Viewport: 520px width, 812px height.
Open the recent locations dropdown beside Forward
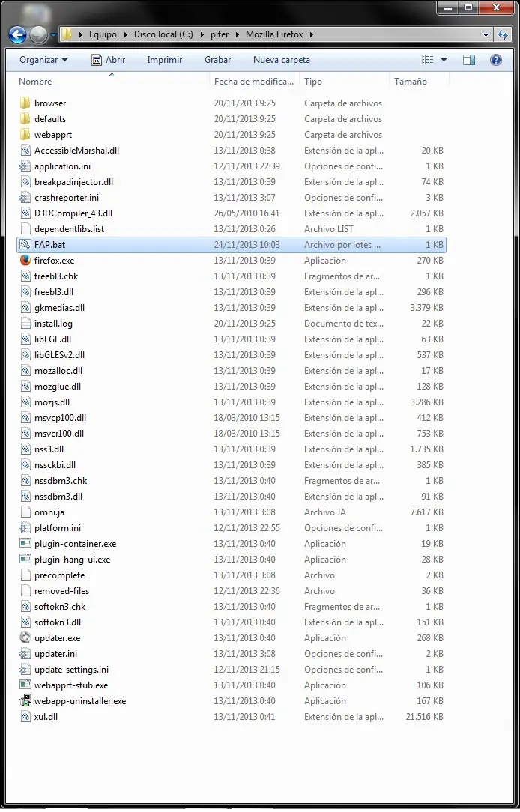coord(53,35)
